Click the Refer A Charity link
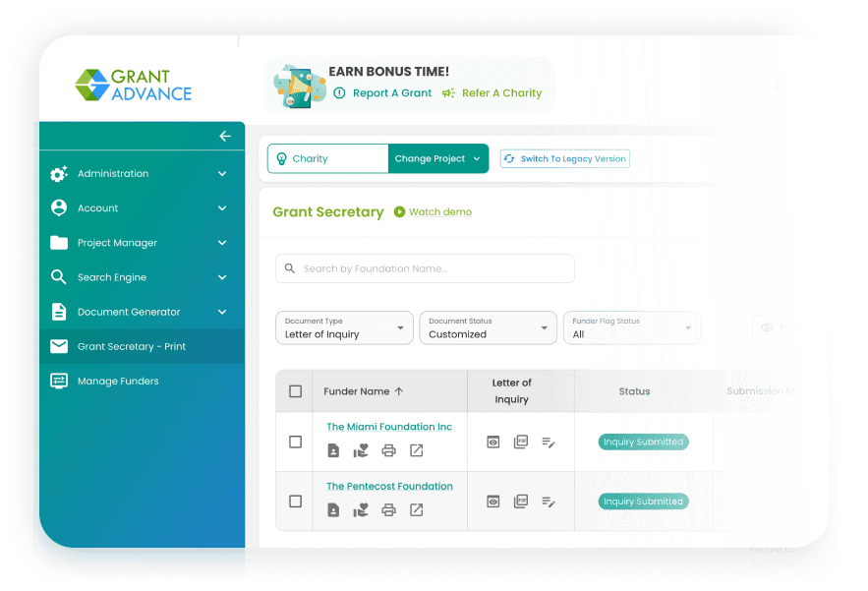The image size is (868, 591). 501,93
